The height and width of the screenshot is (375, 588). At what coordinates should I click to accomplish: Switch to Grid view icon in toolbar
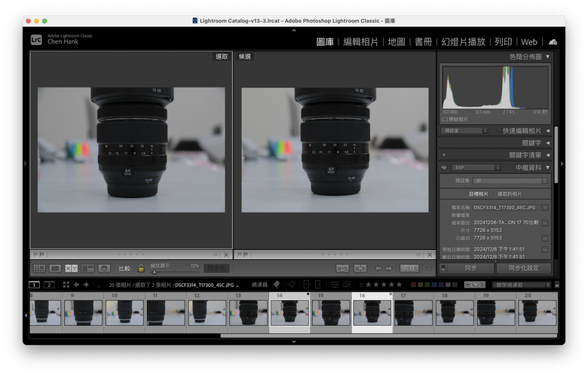click(39, 268)
